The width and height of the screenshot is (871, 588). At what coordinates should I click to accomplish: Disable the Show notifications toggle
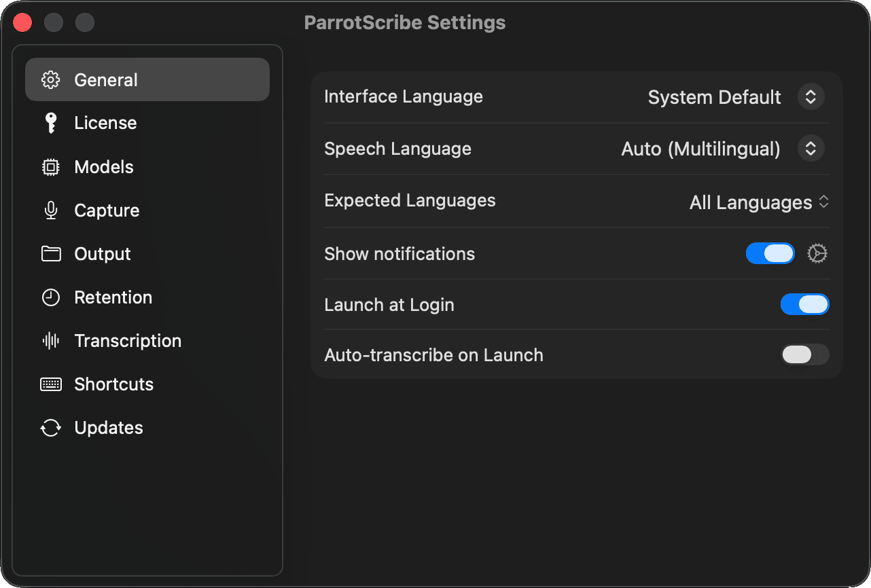tap(770, 254)
